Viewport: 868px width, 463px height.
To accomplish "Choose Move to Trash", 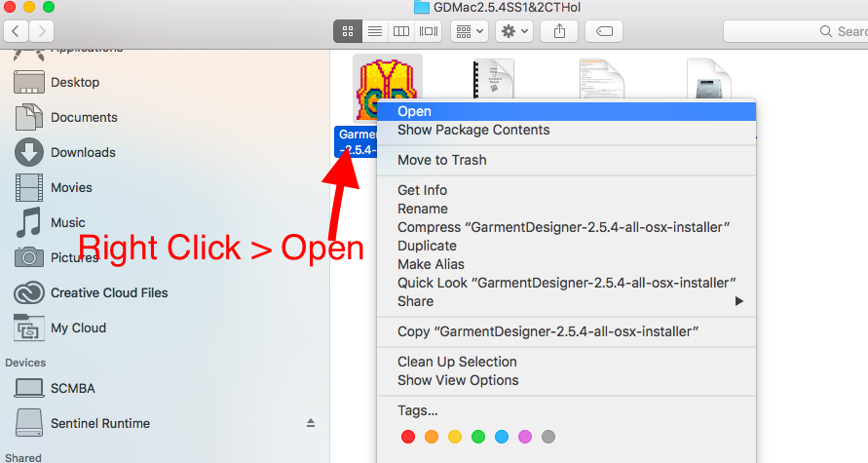I will tap(566, 160).
